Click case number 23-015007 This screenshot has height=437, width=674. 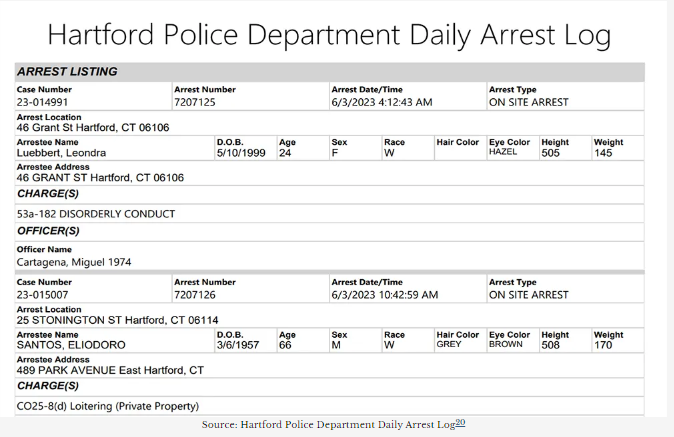42,295
